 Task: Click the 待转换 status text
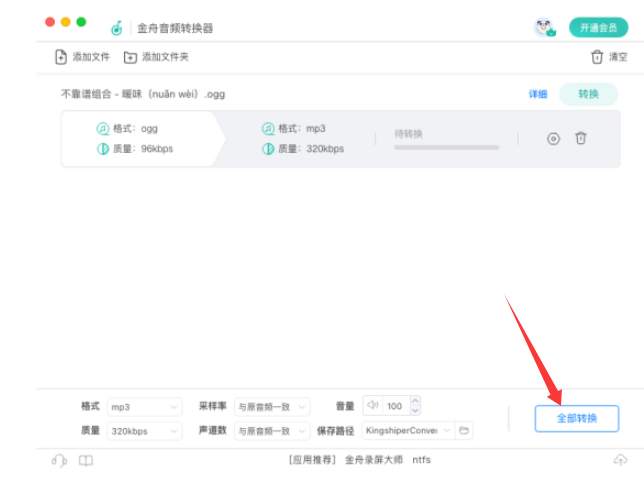pyautogui.click(x=408, y=134)
